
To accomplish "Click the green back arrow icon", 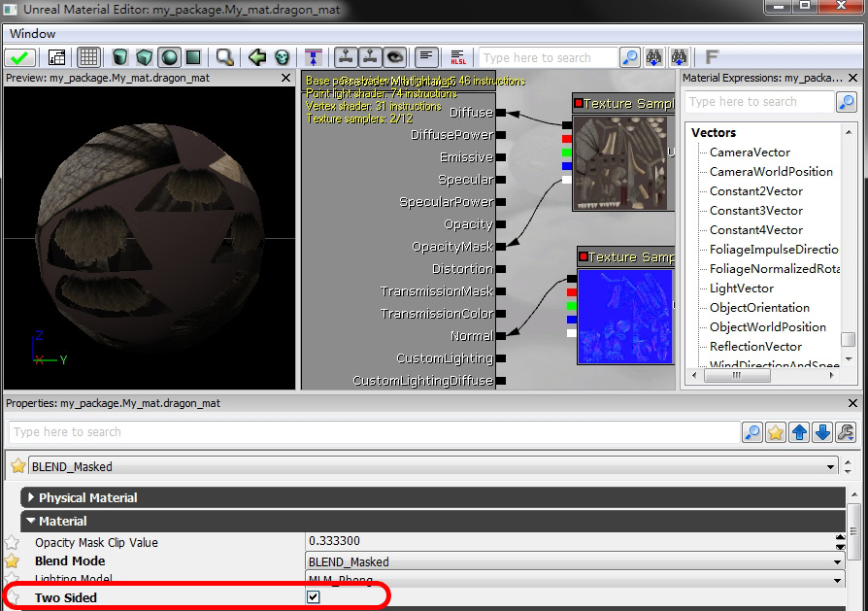I will click(x=257, y=57).
